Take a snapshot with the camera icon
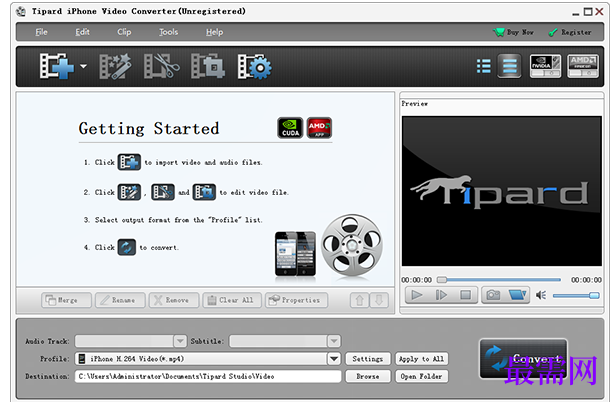Image resolution: width=616 pixels, height=402 pixels. coord(493,295)
